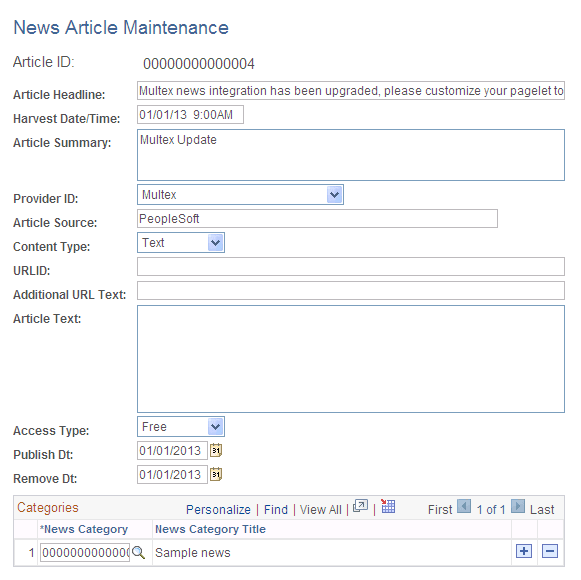Click the News Category code field
Screen dimensions: 581x580
coord(85,553)
